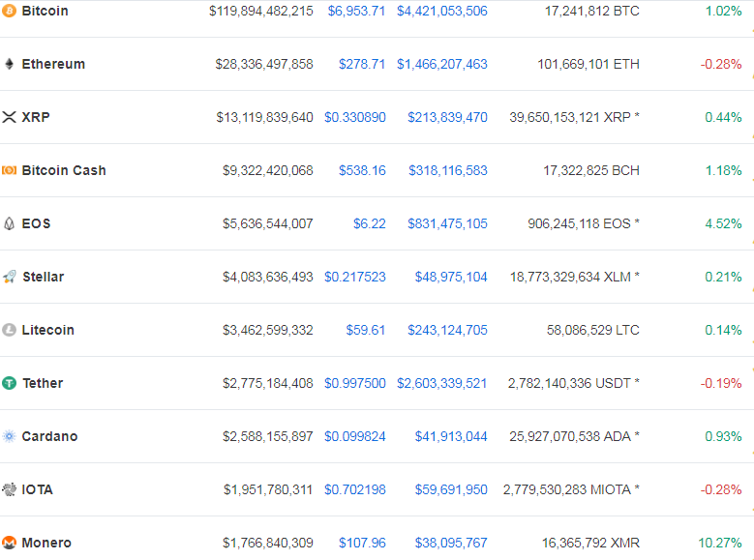Open the Tether coin page
Viewport: 754px width, 560px height.
43,383
